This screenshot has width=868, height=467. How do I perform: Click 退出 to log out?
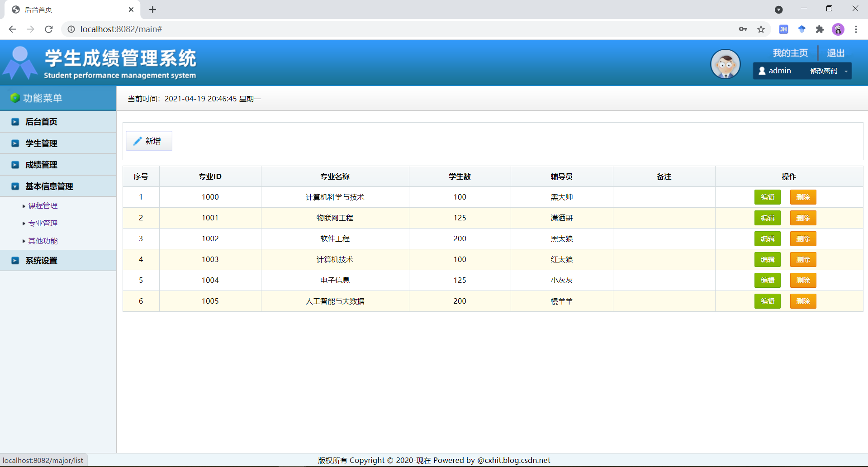835,53
